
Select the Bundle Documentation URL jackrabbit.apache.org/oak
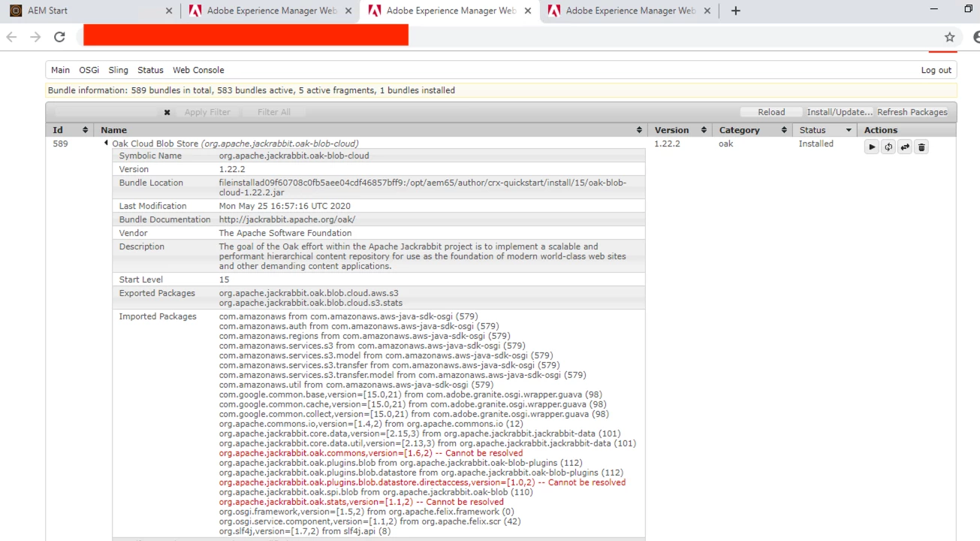pos(287,219)
